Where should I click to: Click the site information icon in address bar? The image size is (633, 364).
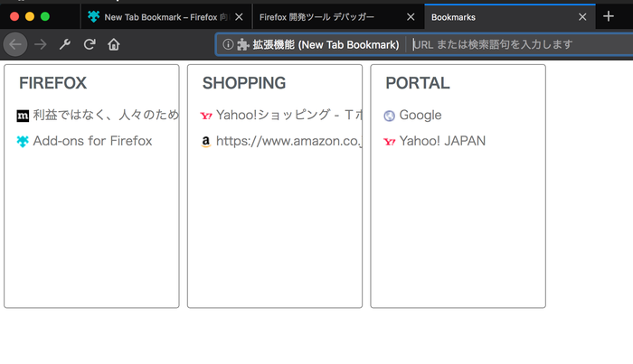coord(228,44)
